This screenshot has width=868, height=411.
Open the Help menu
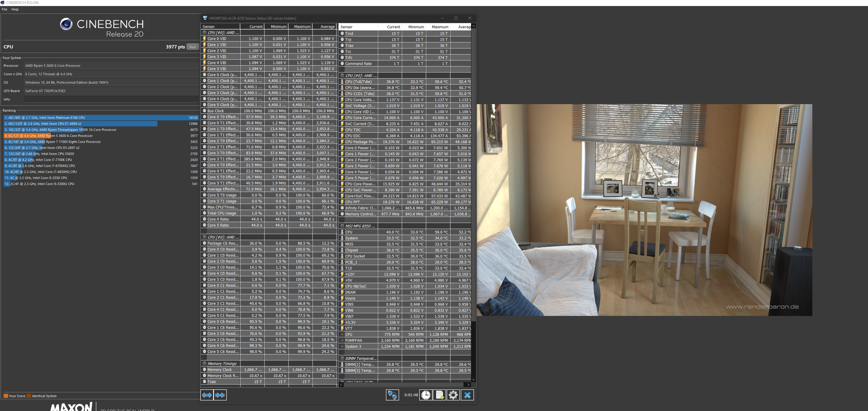pyautogui.click(x=15, y=9)
